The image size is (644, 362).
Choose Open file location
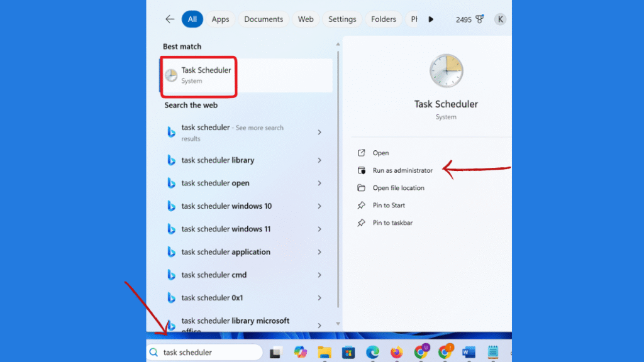[x=398, y=187]
